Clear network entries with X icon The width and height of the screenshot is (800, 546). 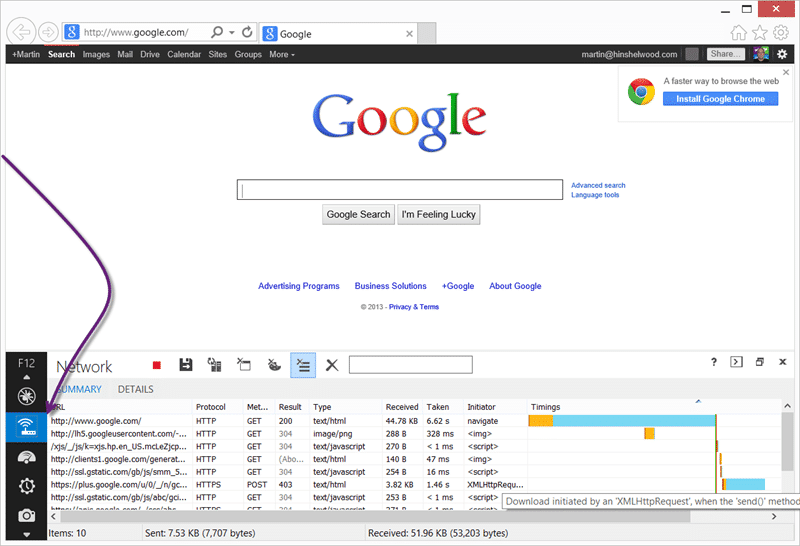[332, 365]
